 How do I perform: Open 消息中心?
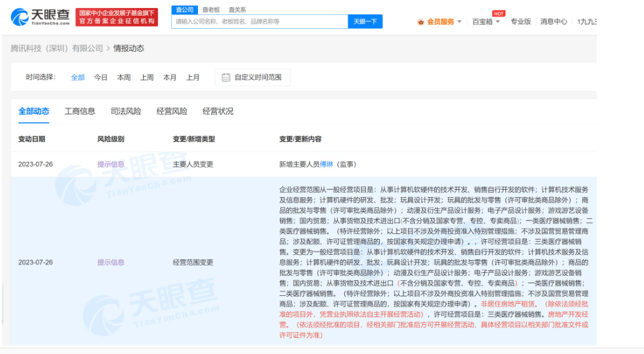[553, 22]
